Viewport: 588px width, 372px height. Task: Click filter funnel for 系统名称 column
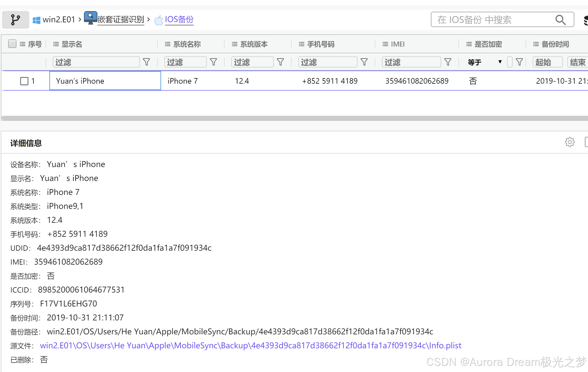tap(213, 62)
